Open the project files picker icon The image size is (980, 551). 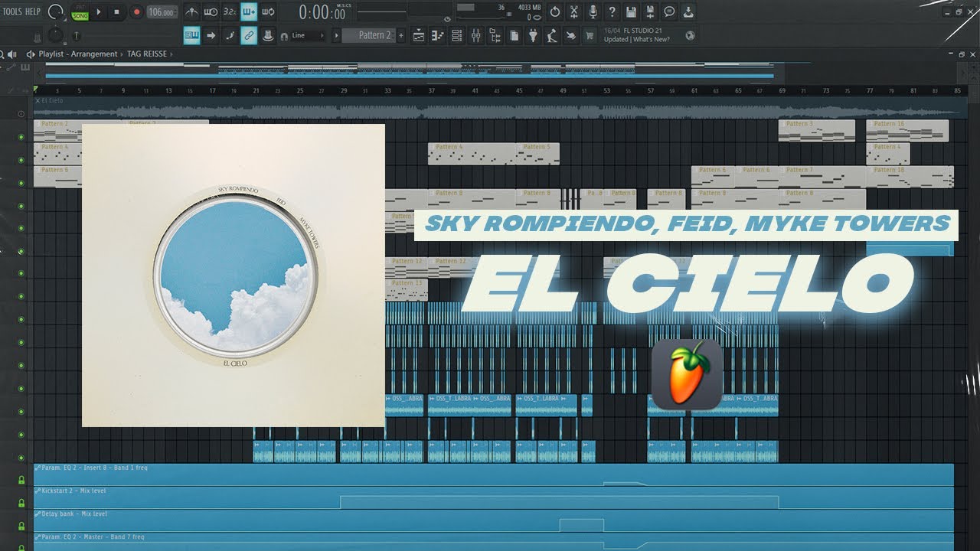pyautogui.click(x=514, y=35)
